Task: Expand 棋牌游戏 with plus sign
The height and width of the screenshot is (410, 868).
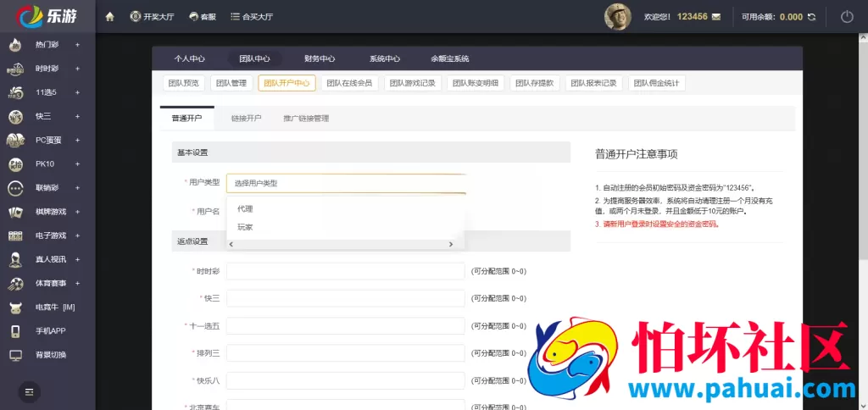Action: tap(77, 212)
